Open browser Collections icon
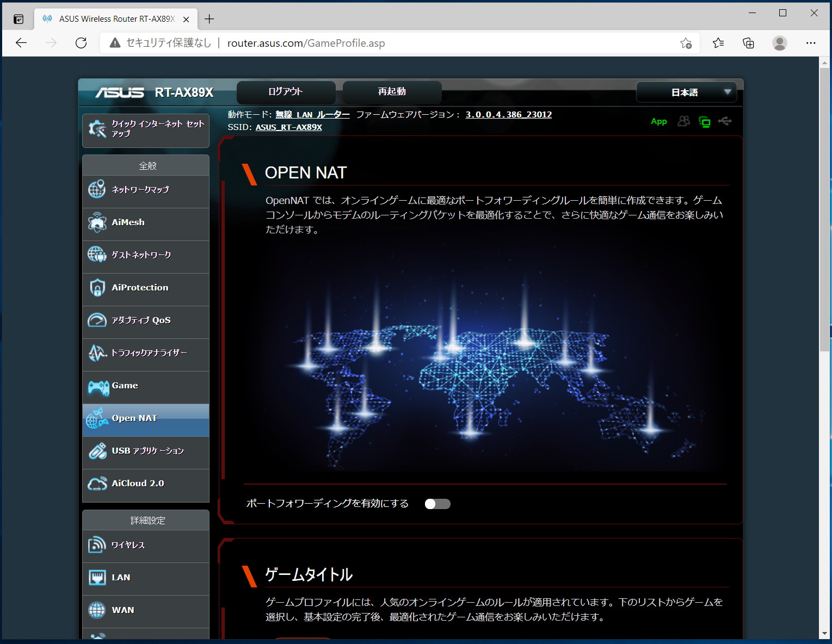This screenshot has height=644, width=832. (749, 43)
